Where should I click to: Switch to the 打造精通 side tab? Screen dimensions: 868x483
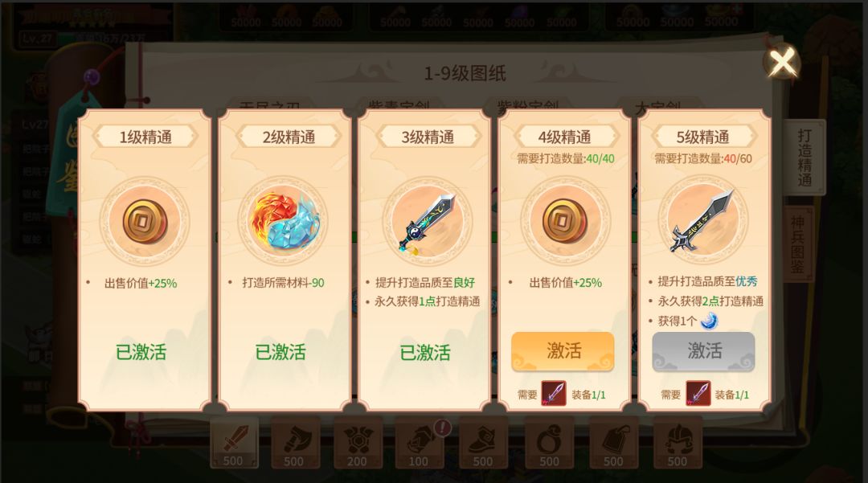tap(805, 158)
